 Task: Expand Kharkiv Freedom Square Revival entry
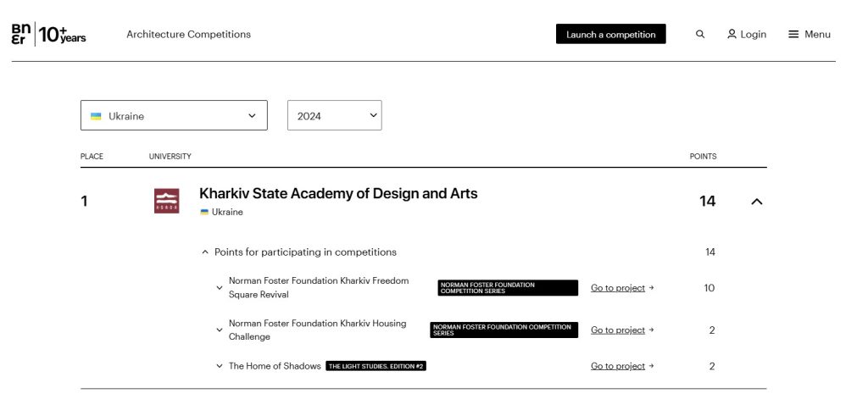[x=220, y=288]
